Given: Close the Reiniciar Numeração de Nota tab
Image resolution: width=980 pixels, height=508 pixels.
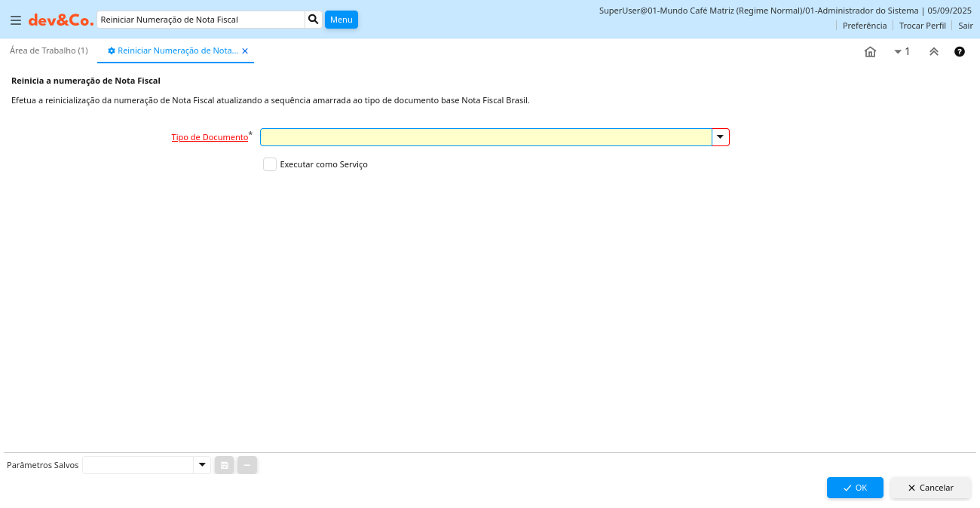Looking at the screenshot, I should (245, 51).
